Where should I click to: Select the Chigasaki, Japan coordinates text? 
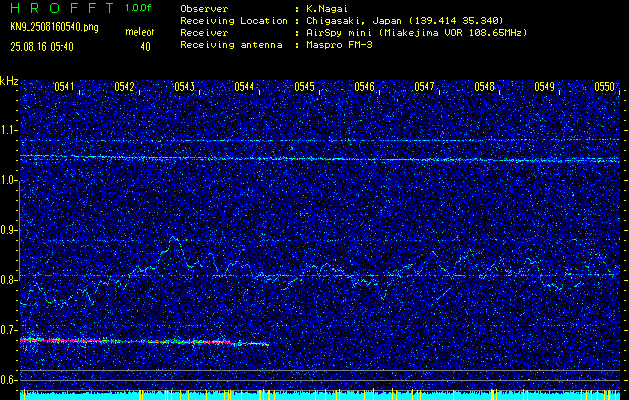point(404,21)
